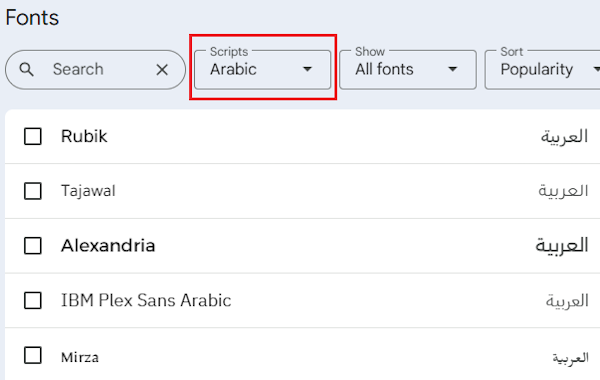Click Arabic preview in IBM Plex Sans Arabic row
The width and height of the screenshot is (600, 380).
point(567,301)
